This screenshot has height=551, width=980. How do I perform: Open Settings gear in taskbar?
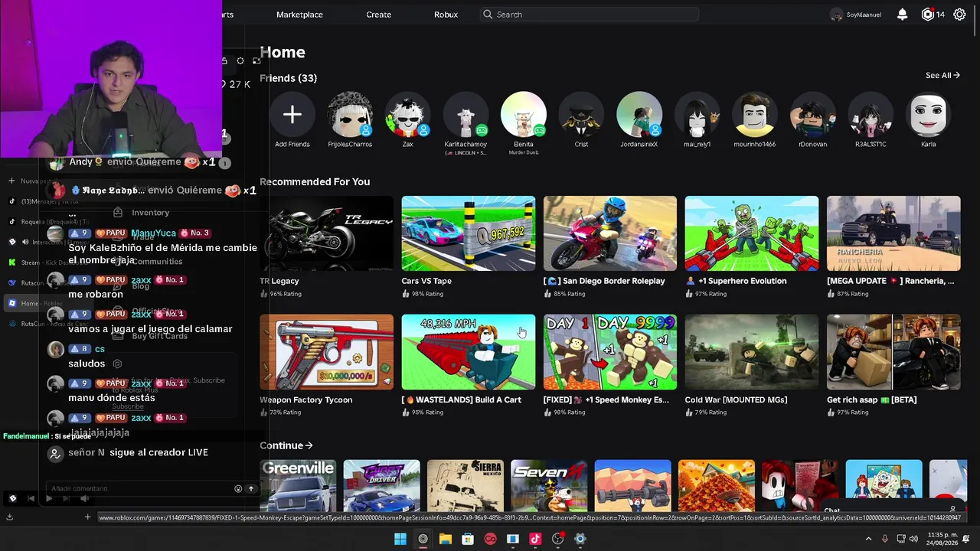click(580, 539)
